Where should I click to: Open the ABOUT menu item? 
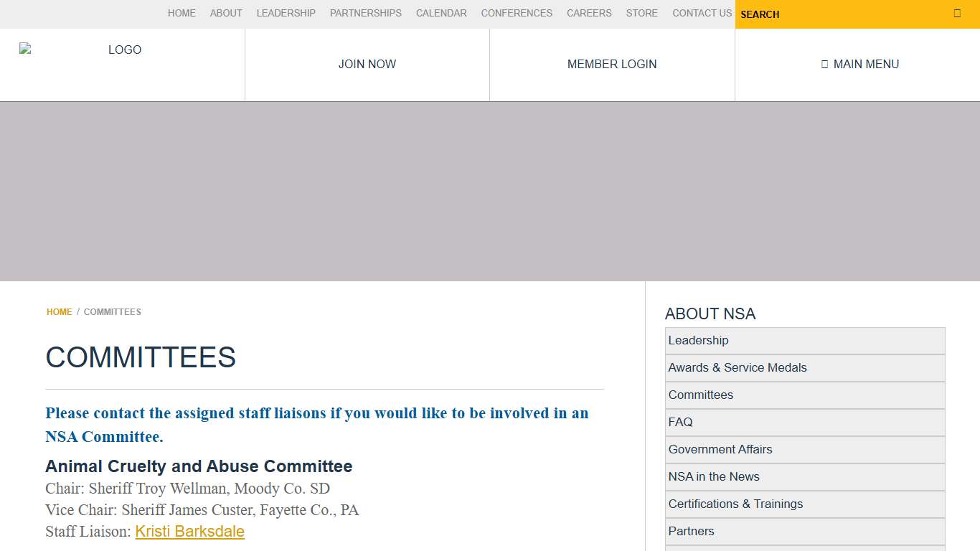click(x=226, y=13)
